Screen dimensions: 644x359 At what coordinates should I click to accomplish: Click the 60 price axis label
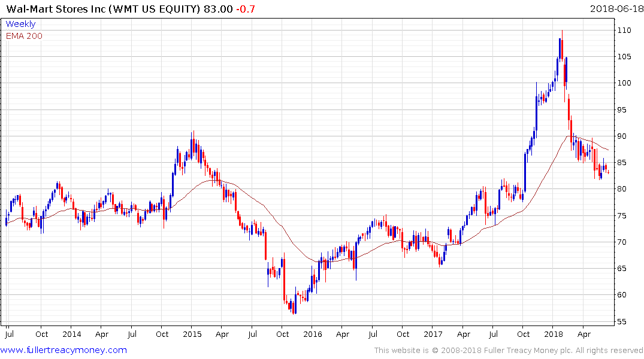click(x=622, y=295)
